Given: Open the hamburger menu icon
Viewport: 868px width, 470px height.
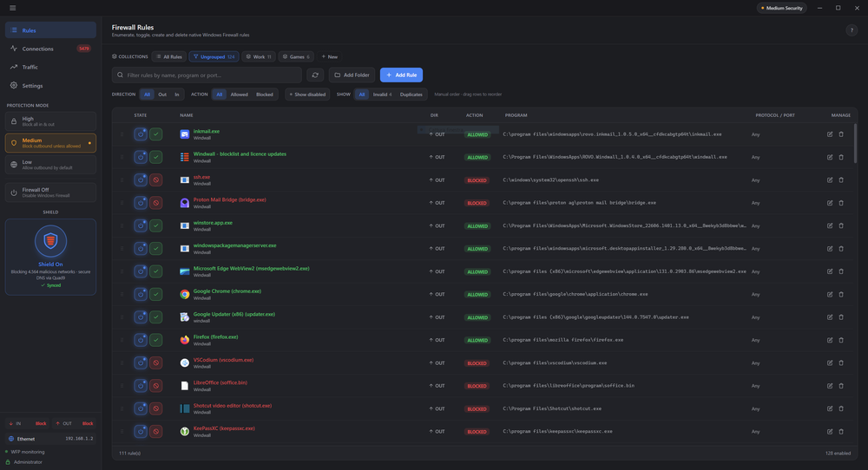Looking at the screenshot, I should tap(13, 8).
